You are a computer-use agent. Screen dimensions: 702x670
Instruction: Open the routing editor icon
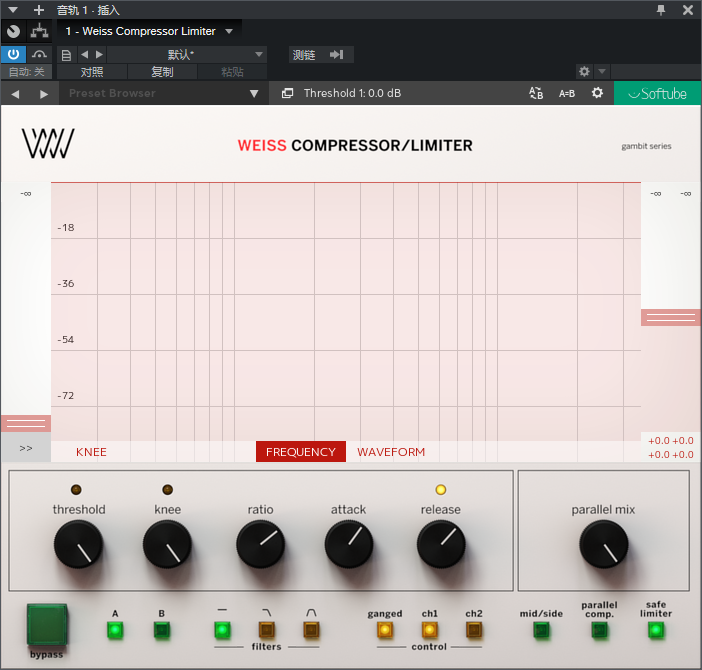coord(39,31)
